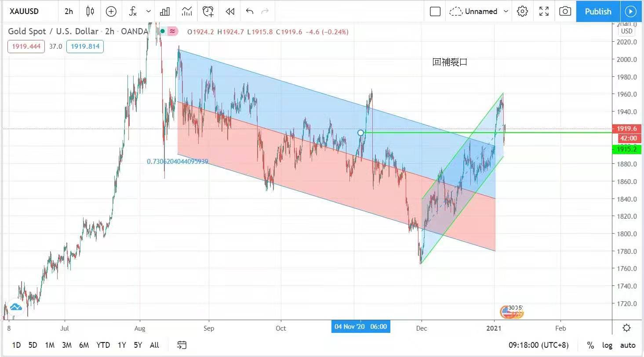Switch to the YTD range
This screenshot has height=357, width=644.
pos(103,345)
